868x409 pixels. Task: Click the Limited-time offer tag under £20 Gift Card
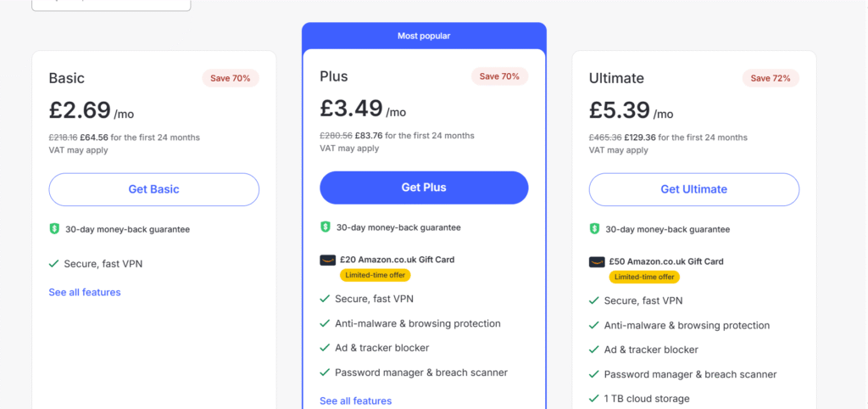click(375, 275)
